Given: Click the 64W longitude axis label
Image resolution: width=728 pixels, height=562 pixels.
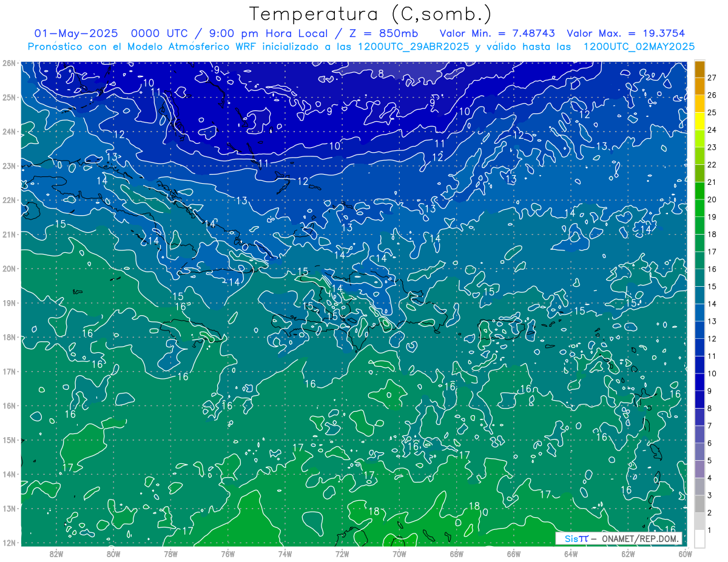Looking at the screenshot, I should [571, 554].
